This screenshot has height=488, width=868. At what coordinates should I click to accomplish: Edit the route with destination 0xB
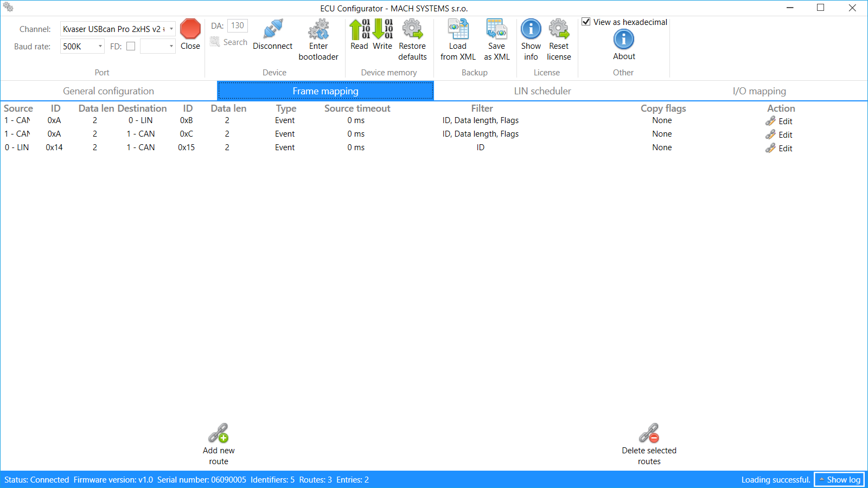tap(779, 121)
